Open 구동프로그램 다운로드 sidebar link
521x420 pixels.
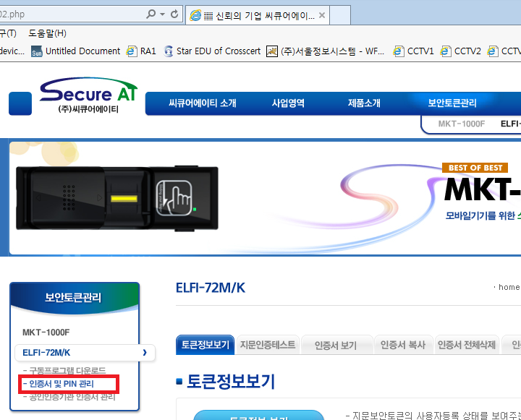[65, 371]
